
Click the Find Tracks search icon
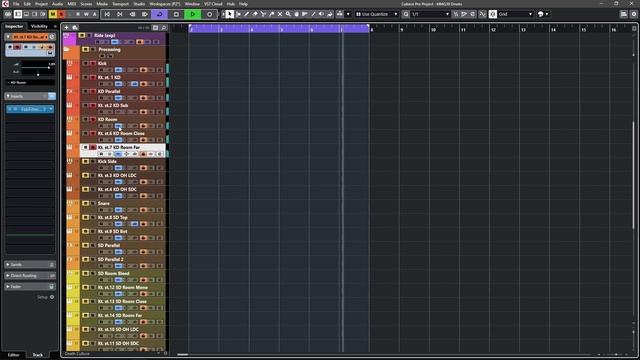[164, 28]
